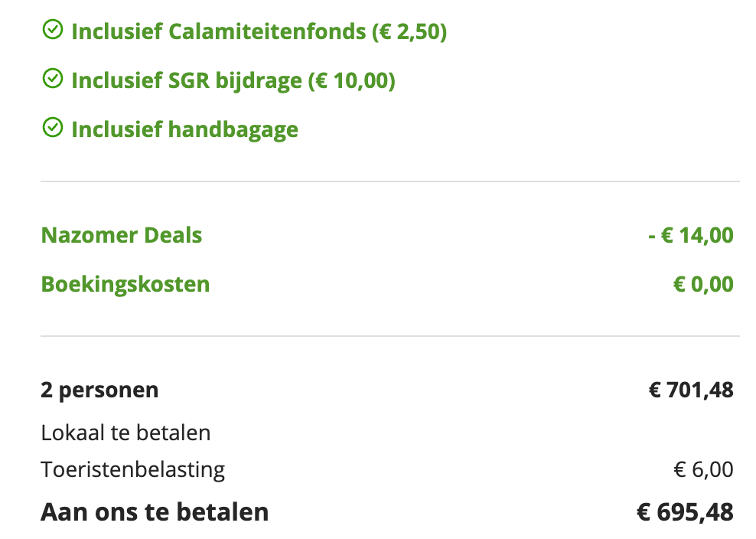The height and width of the screenshot is (539, 756).
Task: Click the divider line above Nazomer Deals
Action: point(390,181)
